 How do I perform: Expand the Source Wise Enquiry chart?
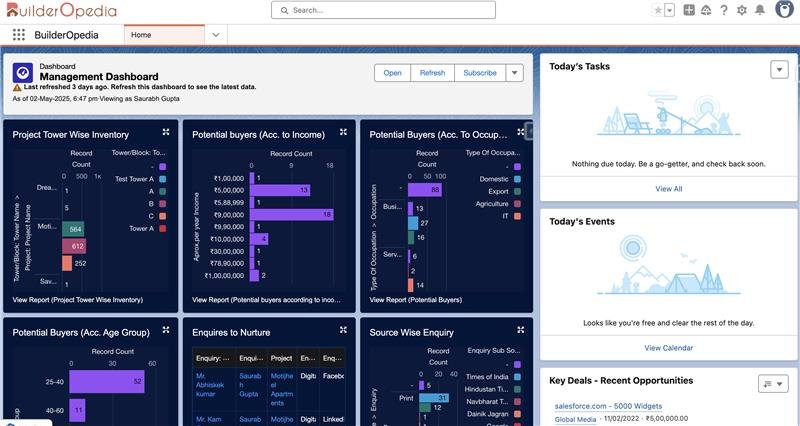[520, 330]
